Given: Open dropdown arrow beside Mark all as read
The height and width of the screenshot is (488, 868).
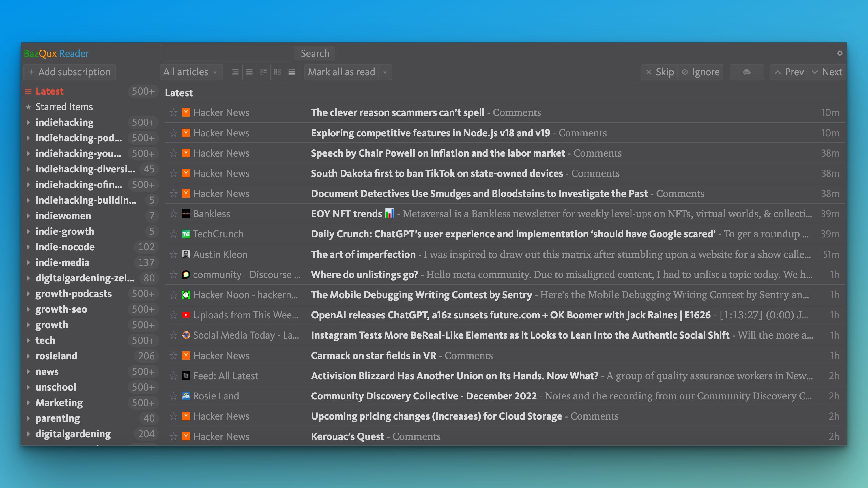Looking at the screenshot, I should tap(385, 72).
